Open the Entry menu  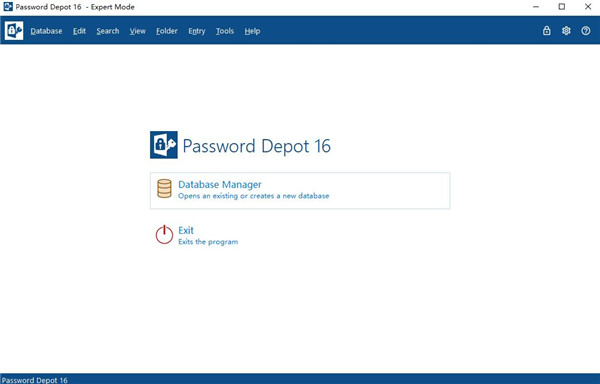point(197,31)
